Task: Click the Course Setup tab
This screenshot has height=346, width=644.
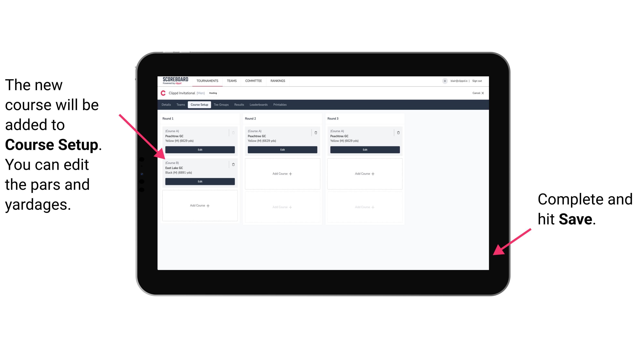Action: (200, 104)
